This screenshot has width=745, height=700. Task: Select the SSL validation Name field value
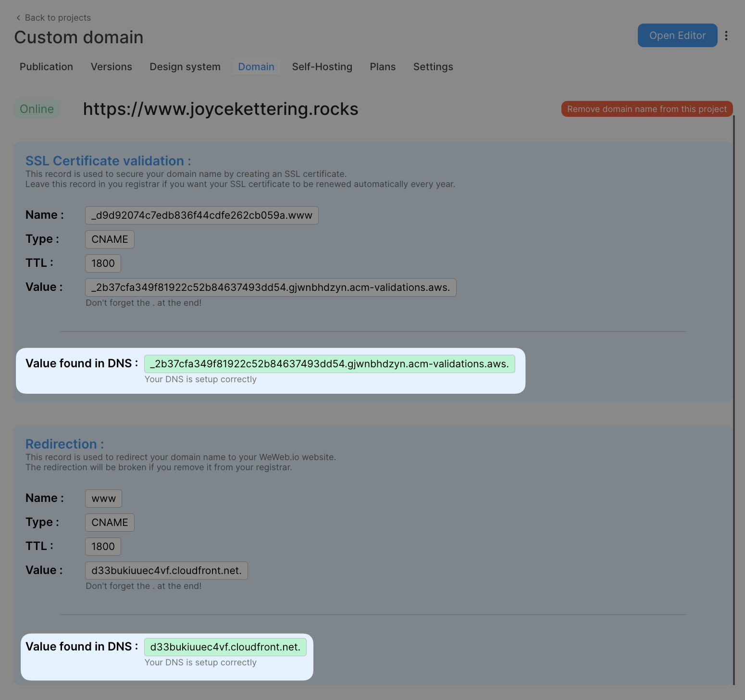[201, 215]
